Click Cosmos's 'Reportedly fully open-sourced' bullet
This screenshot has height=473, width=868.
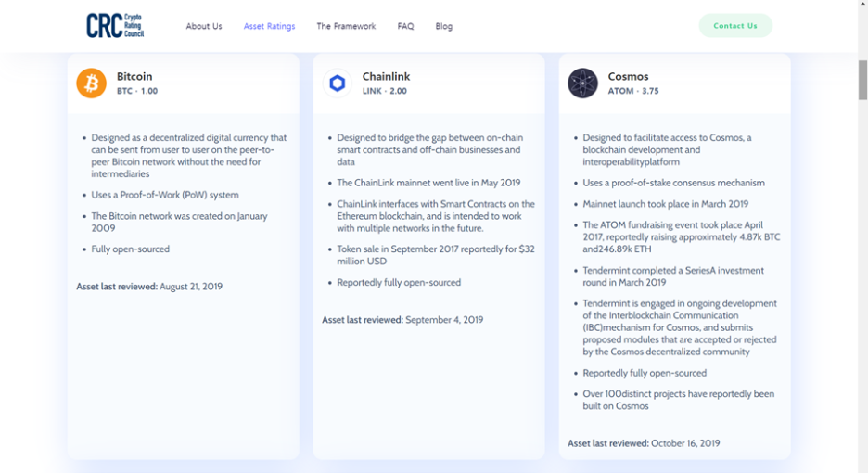click(645, 374)
